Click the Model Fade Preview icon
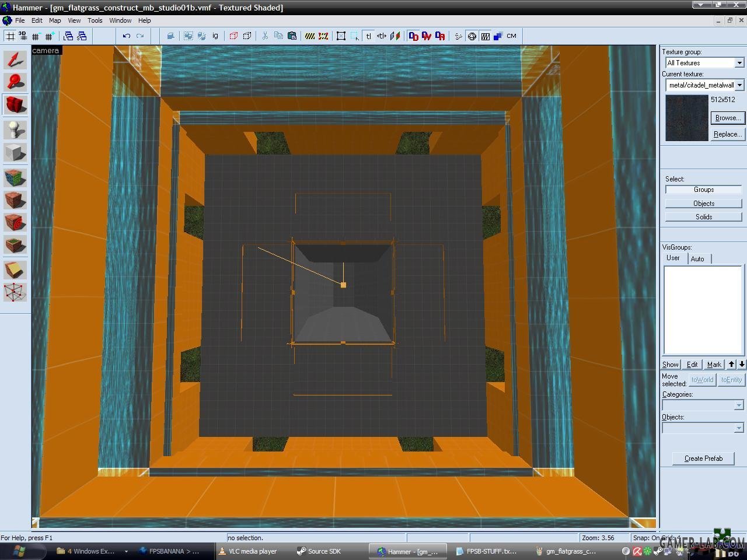747x560 pixels. point(485,36)
